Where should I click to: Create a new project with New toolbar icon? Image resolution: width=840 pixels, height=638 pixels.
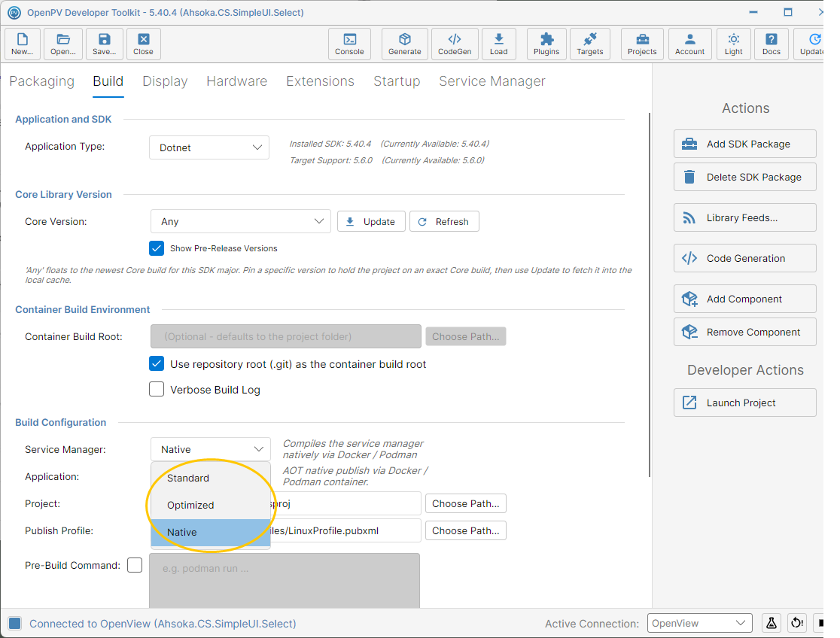pos(23,44)
